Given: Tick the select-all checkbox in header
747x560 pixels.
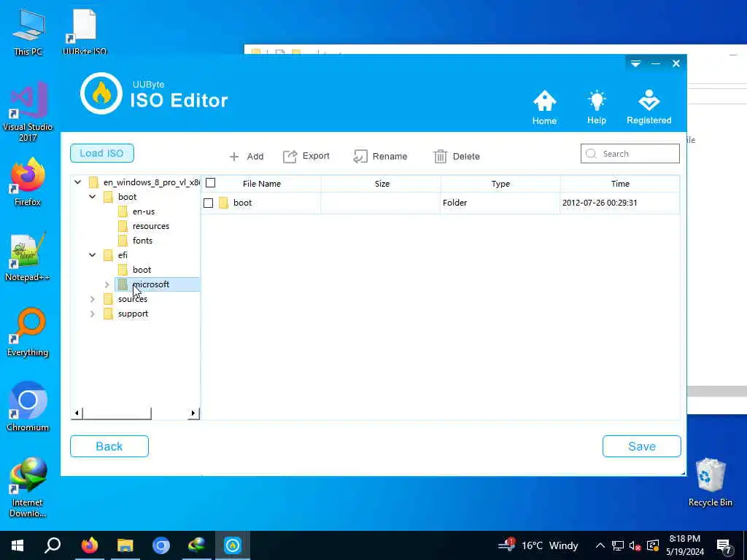Looking at the screenshot, I should [211, 183].
